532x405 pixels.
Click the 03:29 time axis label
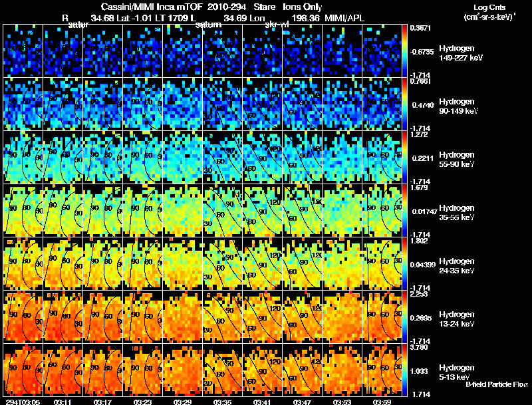[182, 402]
